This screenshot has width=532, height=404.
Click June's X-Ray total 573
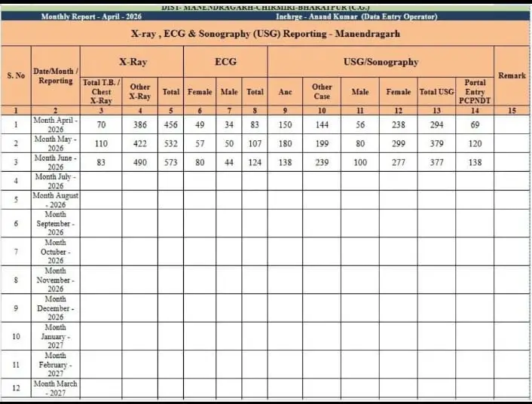(x=170, y=162)
